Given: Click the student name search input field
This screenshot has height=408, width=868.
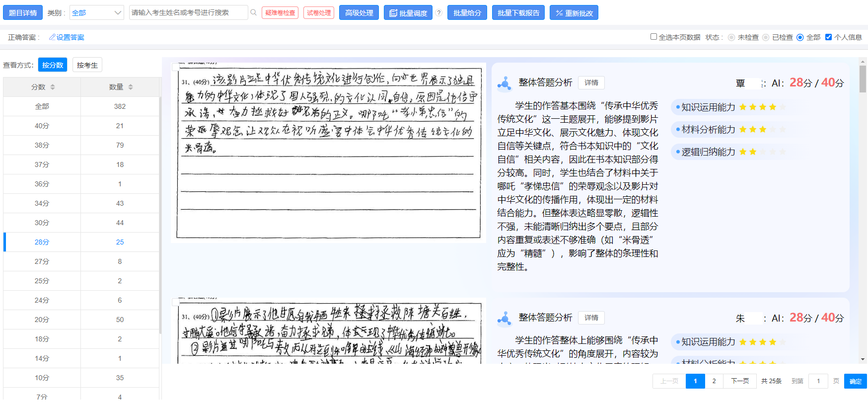Looking at the screenshot, I should click(188, 13).
